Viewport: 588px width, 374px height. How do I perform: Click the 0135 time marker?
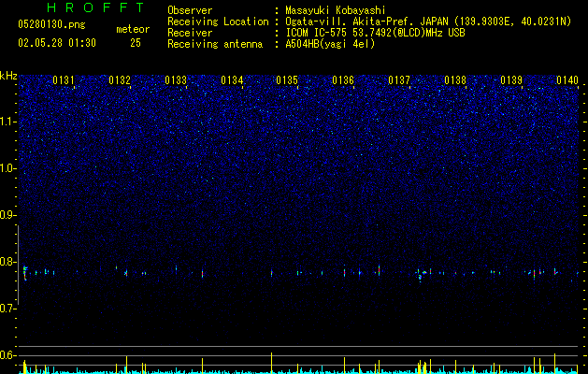(287, 80)
